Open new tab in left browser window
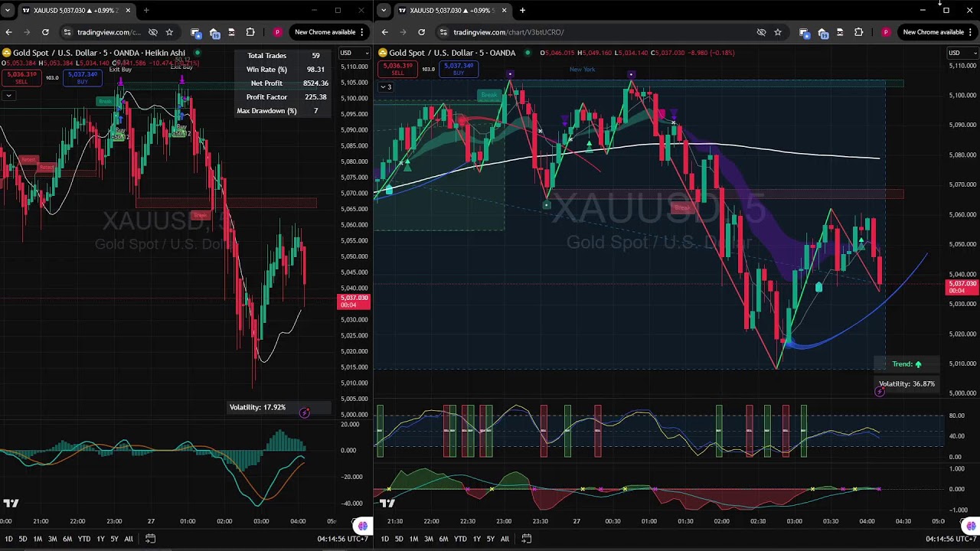This screenshot has width=980, height=551. pyautogui.click(x=146, y=11)
